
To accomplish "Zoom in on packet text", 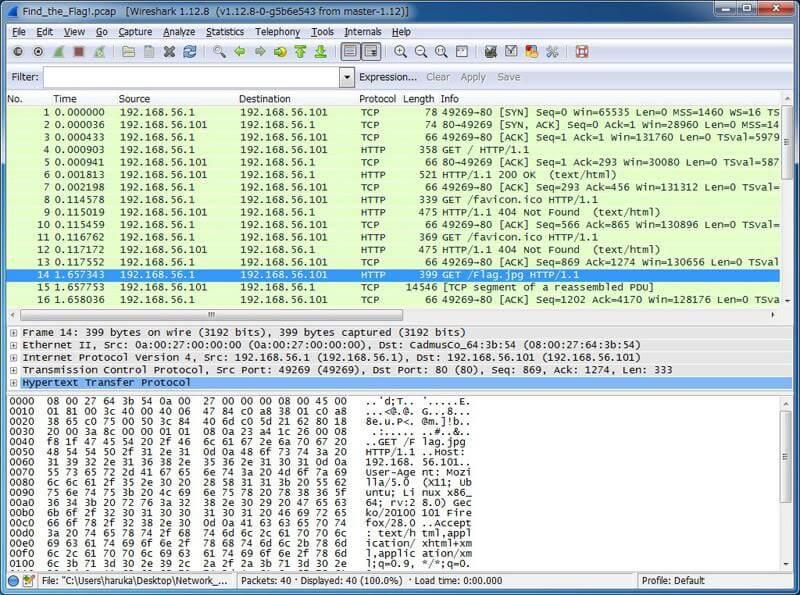I will click(x=401, y=52).
